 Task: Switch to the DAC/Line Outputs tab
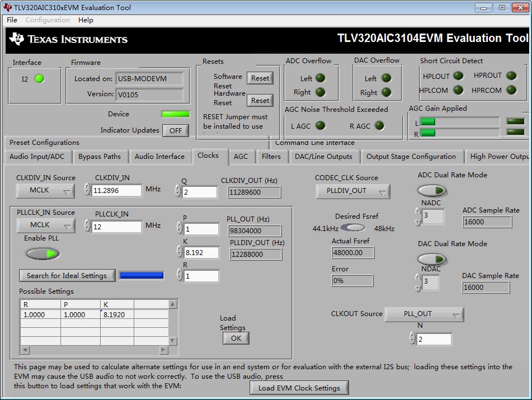pyautogui.click(x=324, y=157)
